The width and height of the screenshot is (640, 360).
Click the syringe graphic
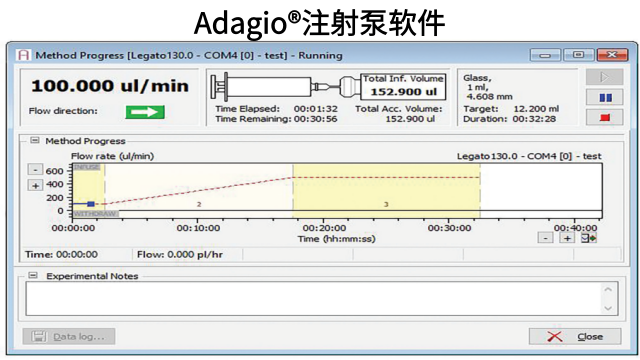tap(285, 87)
